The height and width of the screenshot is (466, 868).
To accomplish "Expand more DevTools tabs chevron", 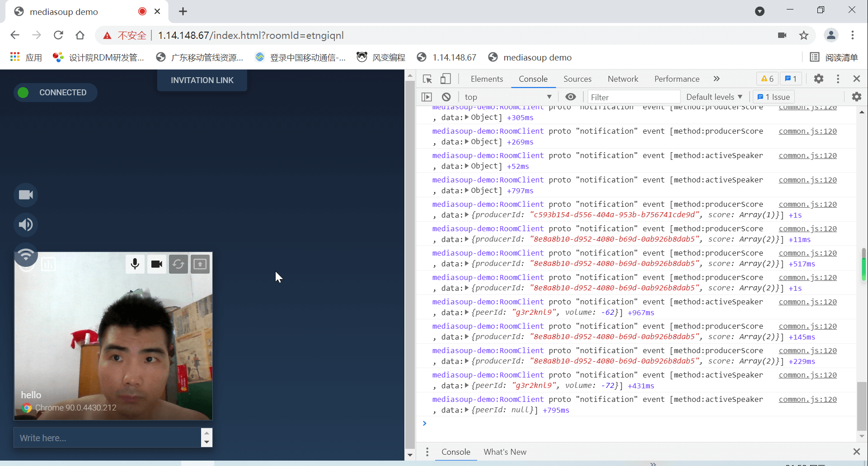I will [x=717, y=79].
